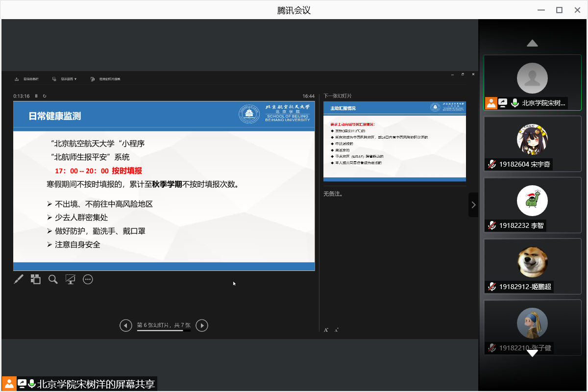Click the slide progress bar under the slide counter
The width and height of the screenshot is (588, 392).
pyautogui.click(x=164, y=331)
